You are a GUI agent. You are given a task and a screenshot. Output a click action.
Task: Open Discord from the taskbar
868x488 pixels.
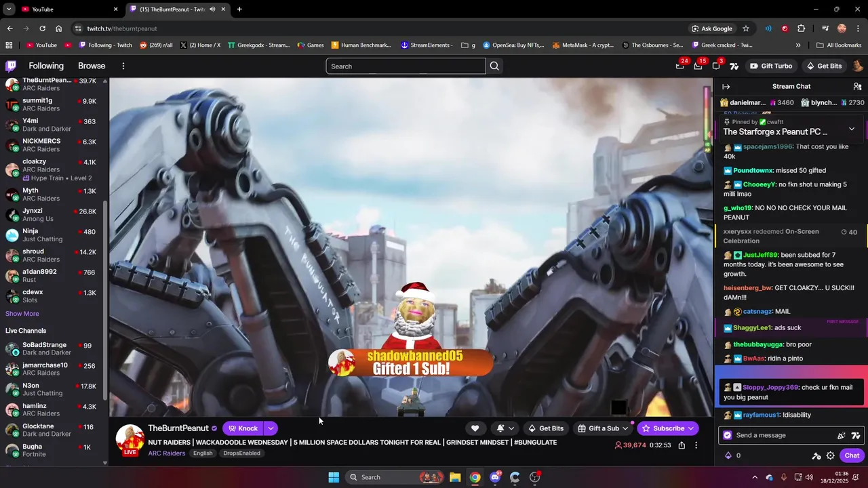click(x=495, y=477)
